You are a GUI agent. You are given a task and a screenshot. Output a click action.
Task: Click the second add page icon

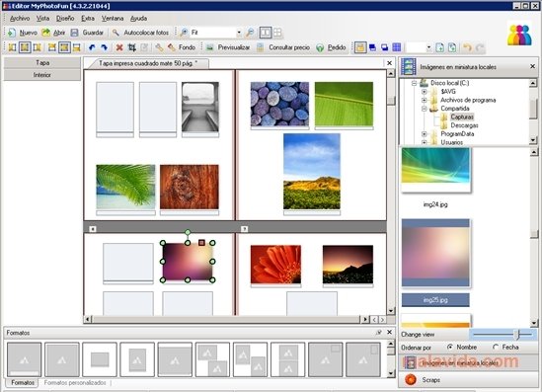(452, 47)
